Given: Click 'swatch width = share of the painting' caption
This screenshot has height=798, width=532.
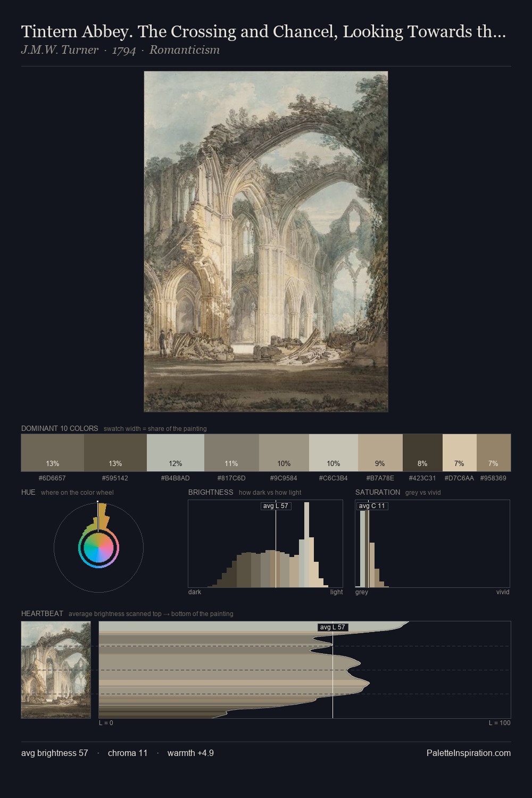Looking at the screenshot, I should pyautogui.click(x=155, y=428).
